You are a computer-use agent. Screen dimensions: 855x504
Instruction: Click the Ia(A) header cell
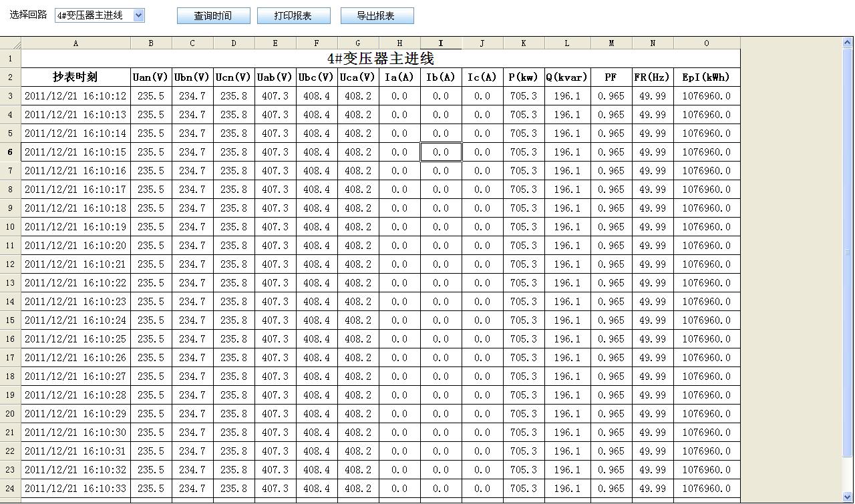(399, 77)
